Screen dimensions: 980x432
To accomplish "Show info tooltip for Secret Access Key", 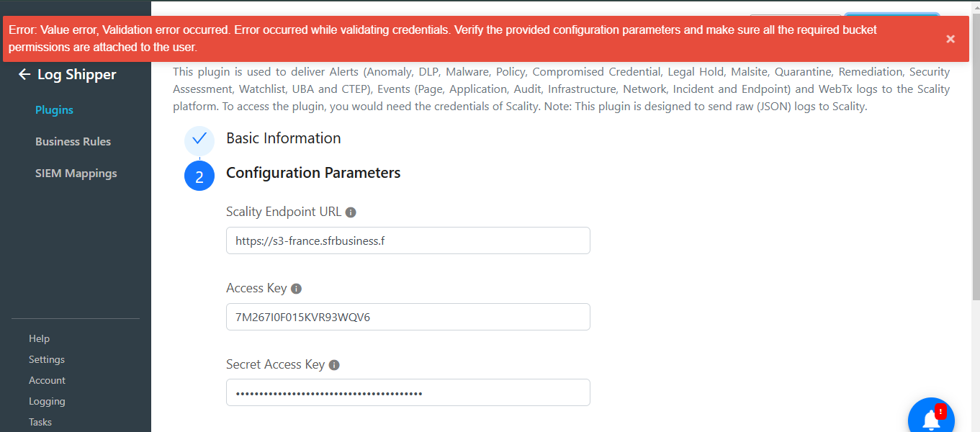I will click(x=334, y=365).
